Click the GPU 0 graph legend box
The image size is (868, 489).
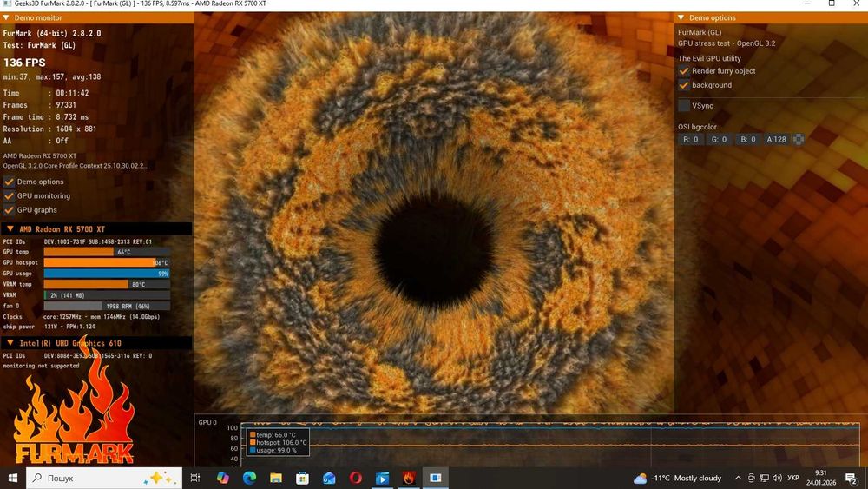coord(278,442)
